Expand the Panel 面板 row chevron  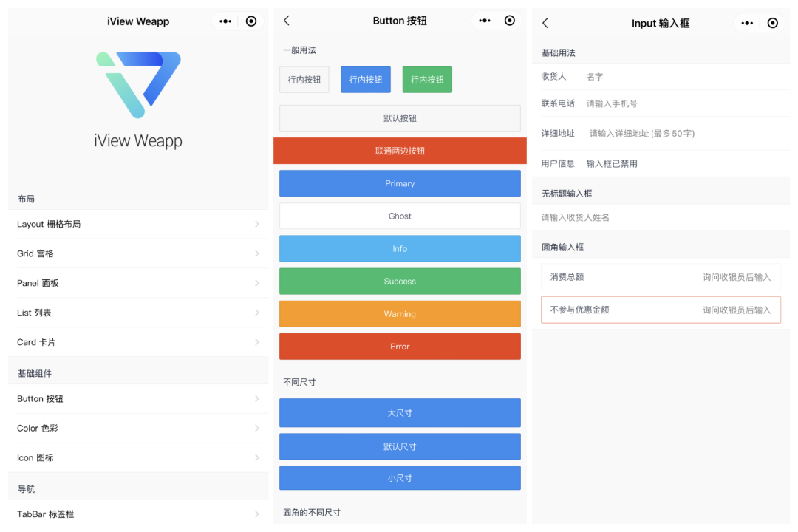[257, 283]
